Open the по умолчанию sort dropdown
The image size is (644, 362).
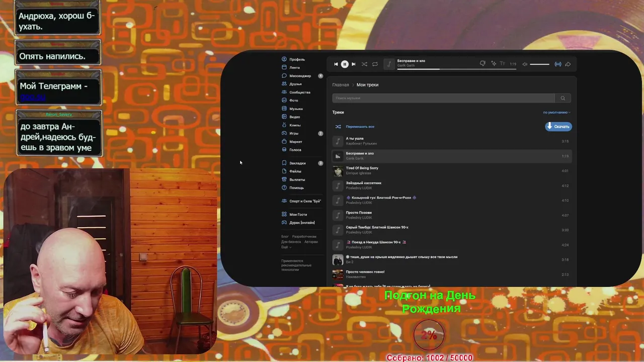556,113
